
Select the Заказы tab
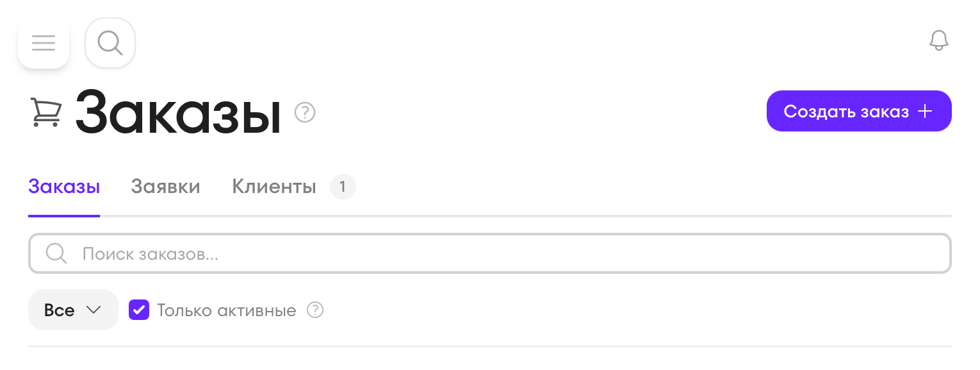[x=64, y=187]
